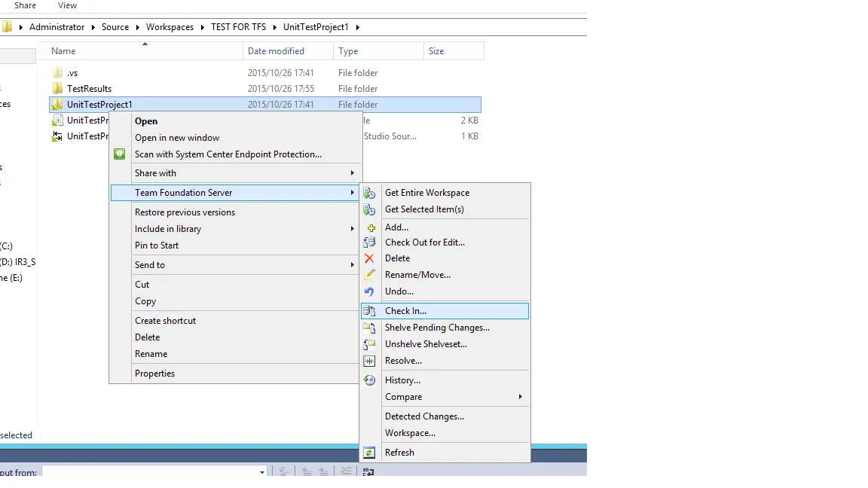Choose Workspace... menu entry
The height and width of the screenshot is (488, 868).
[410, 433]
